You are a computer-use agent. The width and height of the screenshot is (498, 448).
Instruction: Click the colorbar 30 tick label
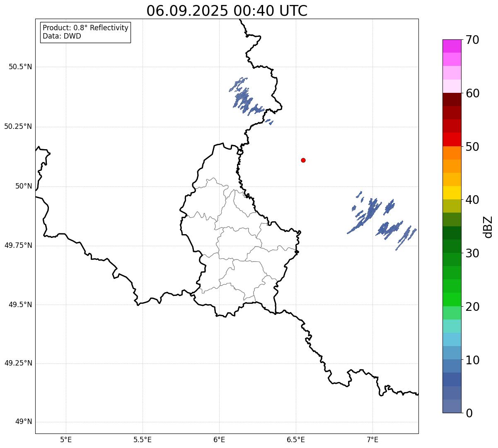click(x=472, y=254)
